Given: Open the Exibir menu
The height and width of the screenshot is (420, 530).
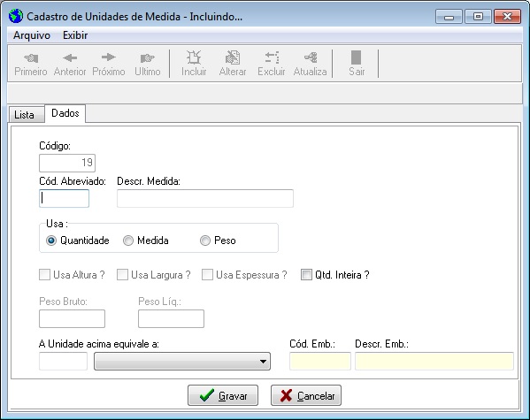Looking at the screenshot, I should [75, 35].
